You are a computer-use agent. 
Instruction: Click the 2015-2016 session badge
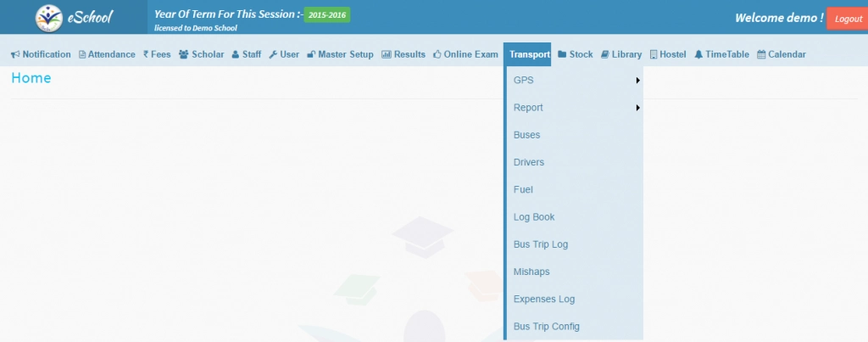click(x=326, y=15)
